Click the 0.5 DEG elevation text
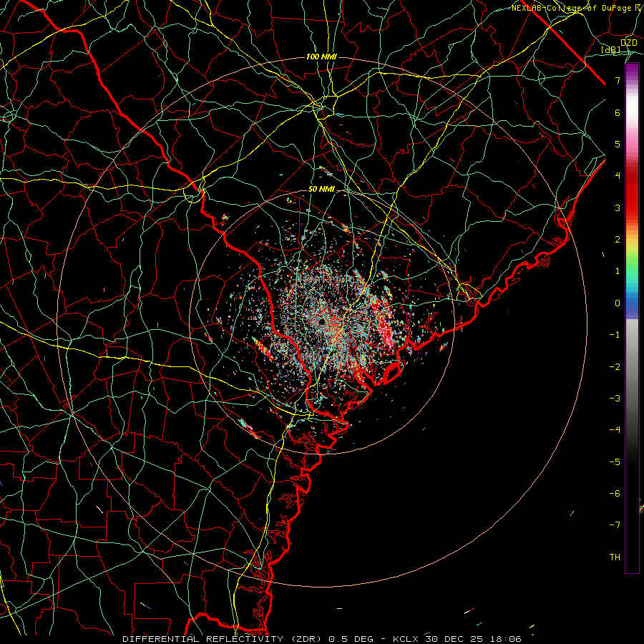The width and height of the screenshot is (644, 644). pos(351,639)
